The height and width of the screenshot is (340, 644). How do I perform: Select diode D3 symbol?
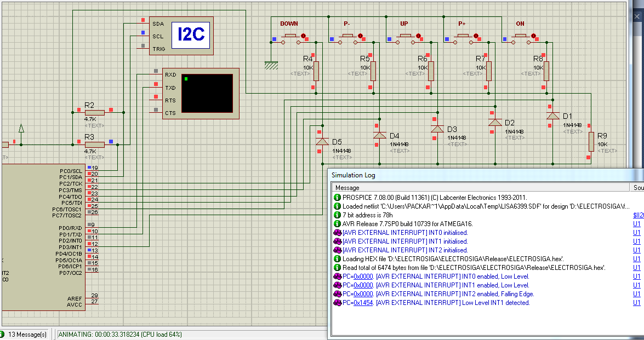tap(437, 129)
